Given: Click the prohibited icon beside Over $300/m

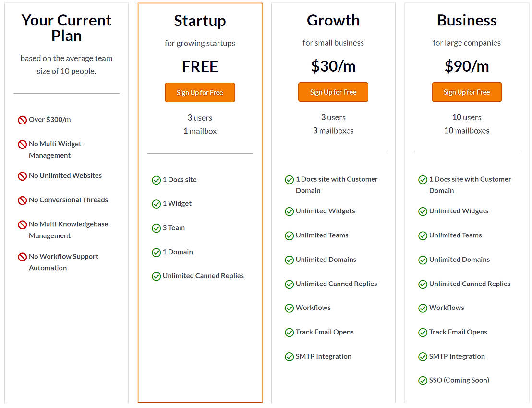Looking at the screenshot, I should (x=22, y=120).
